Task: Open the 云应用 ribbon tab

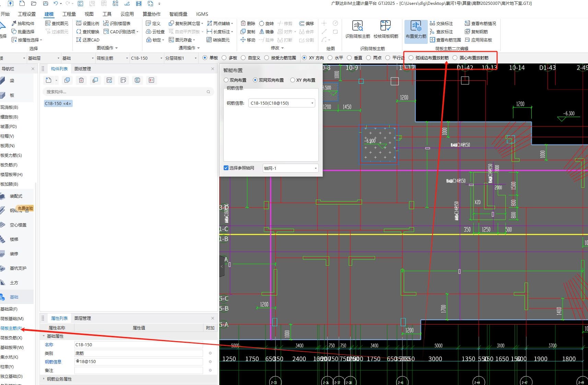Action: point(127,14)
